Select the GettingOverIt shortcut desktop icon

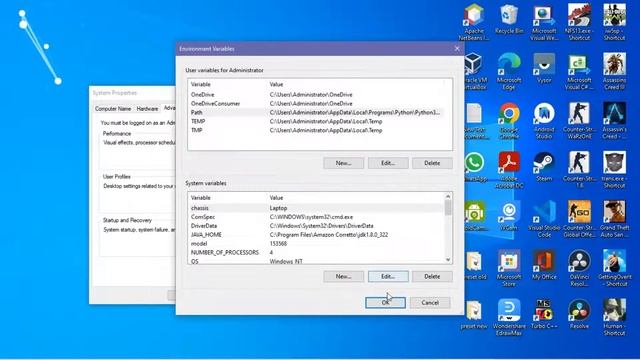pos(614,268)
